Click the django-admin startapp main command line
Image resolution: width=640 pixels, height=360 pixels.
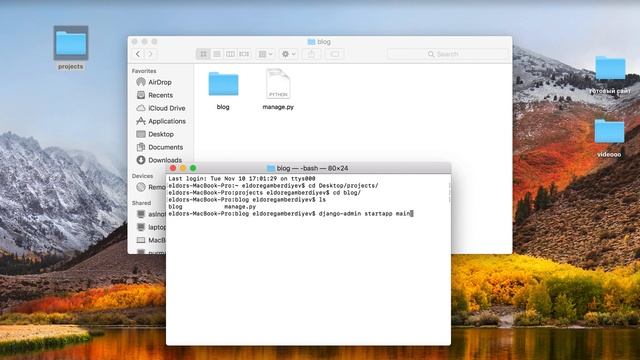click(x=291, y=213)
